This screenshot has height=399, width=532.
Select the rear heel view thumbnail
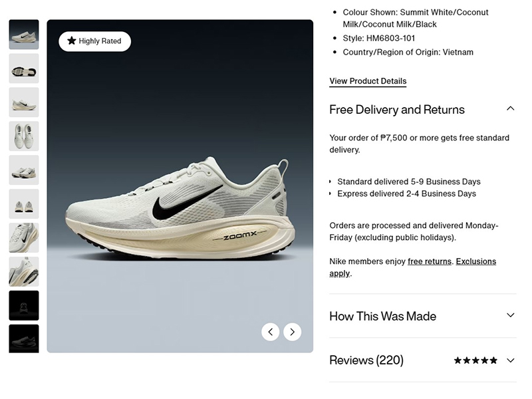(24, 204)
